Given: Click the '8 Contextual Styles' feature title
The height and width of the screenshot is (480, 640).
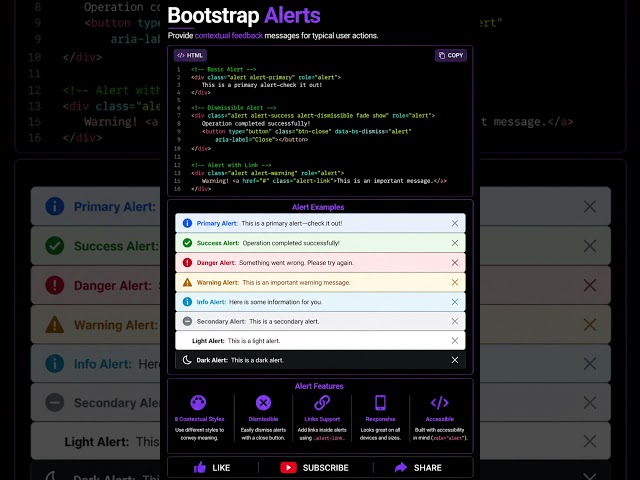Looking at the screenshot, I should point(199,419).
